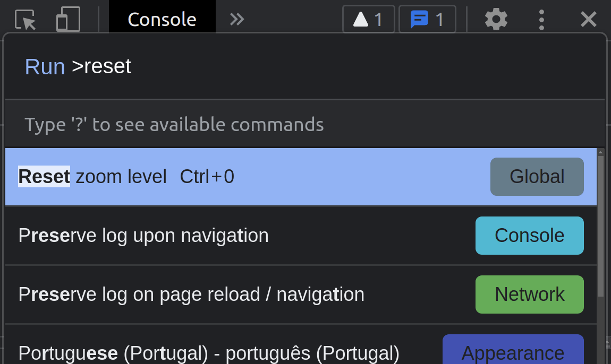Click the green Network category badge
611x364 pixels.
point(530,294)
